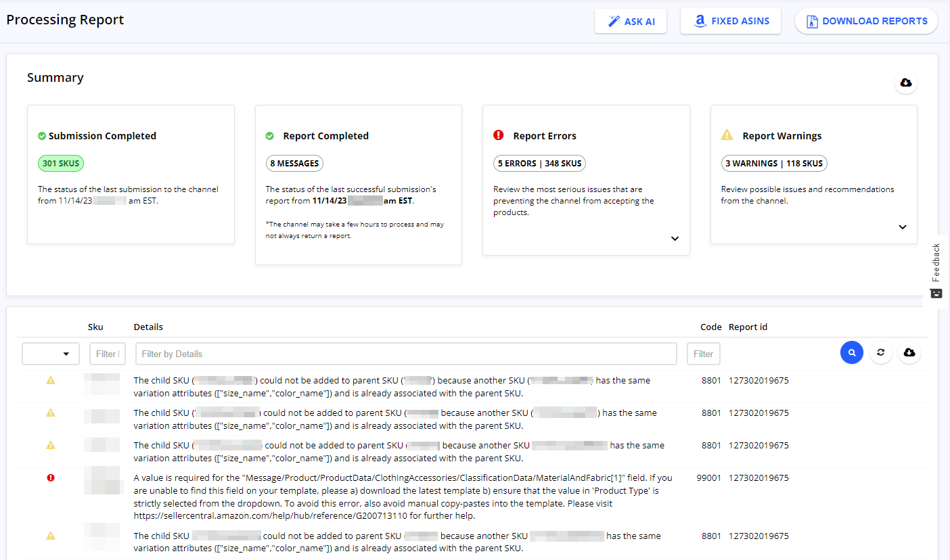Expand the Report Warnings card chevron

[902, 227]
